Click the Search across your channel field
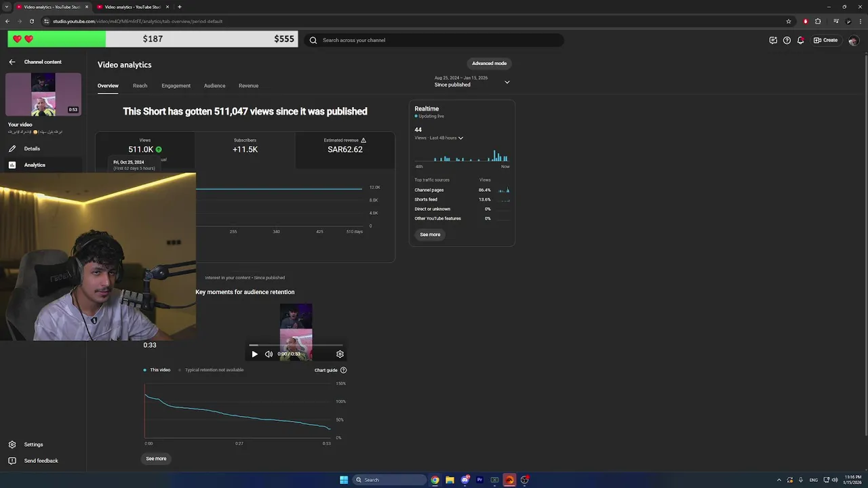The width and height of the screenshot is (868, 488). coord(434,40)
